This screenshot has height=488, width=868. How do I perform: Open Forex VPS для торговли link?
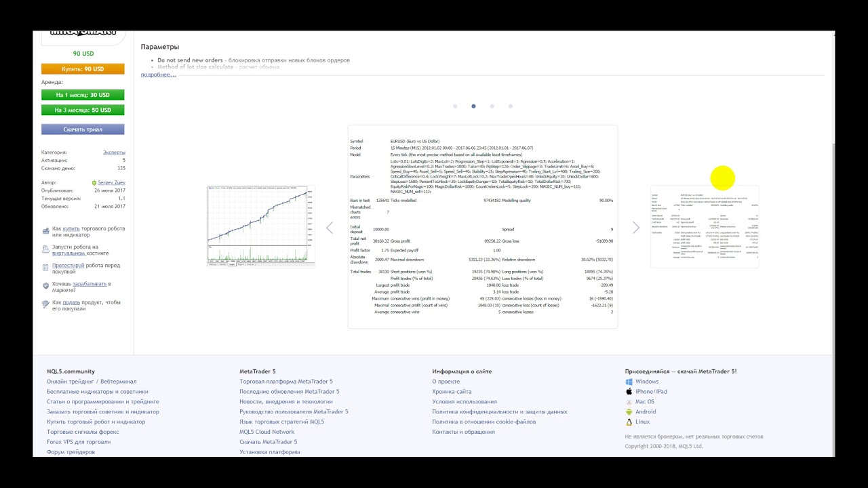click(x=79, y=442)
